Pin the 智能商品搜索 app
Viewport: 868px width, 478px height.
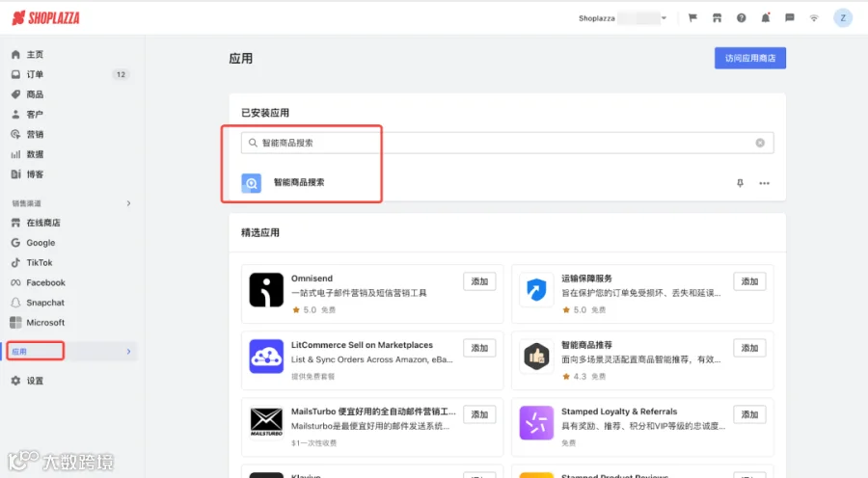coord(740,182)
